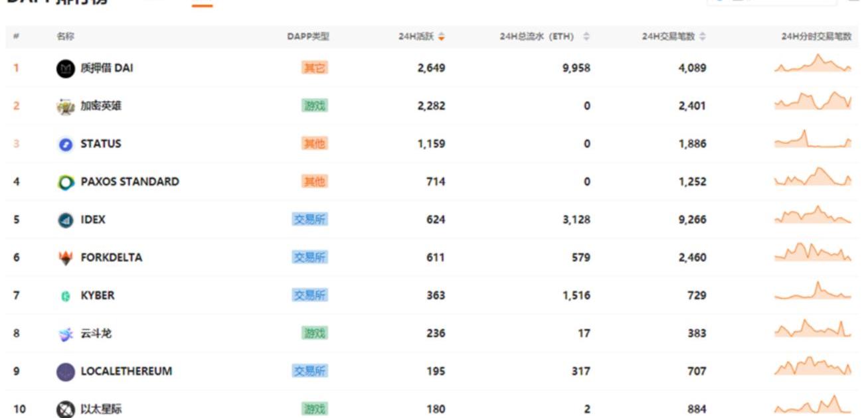View the STATUS transaction sparkline chart
The height and width of the screenshot is (418, 868).
(x=813, y=139)
